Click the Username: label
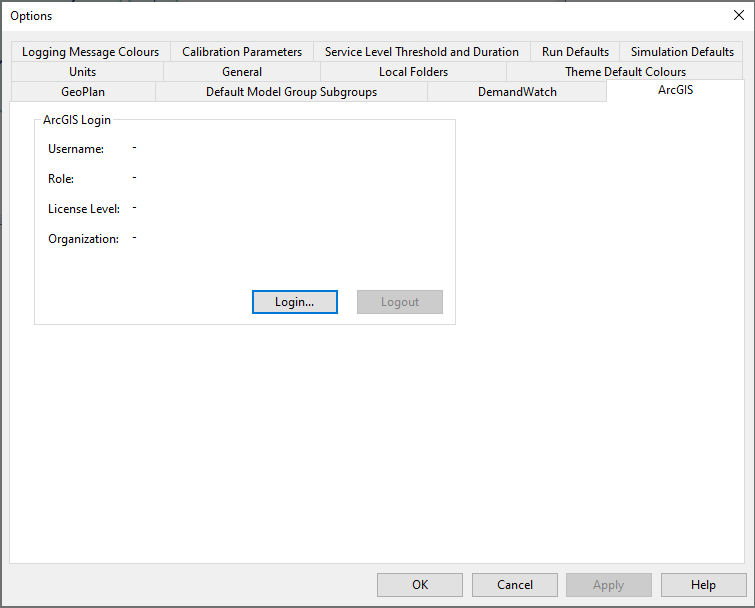The image size is (755, 608). point(76,149)
